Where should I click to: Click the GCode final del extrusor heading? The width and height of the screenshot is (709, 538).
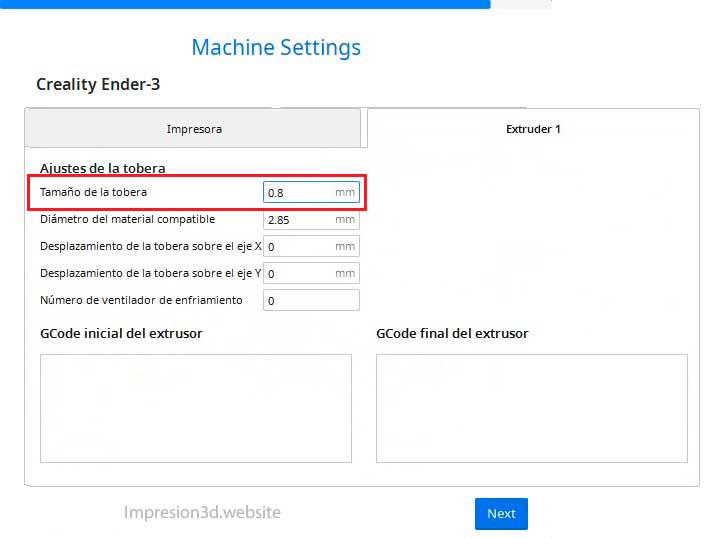pos(452,334)
